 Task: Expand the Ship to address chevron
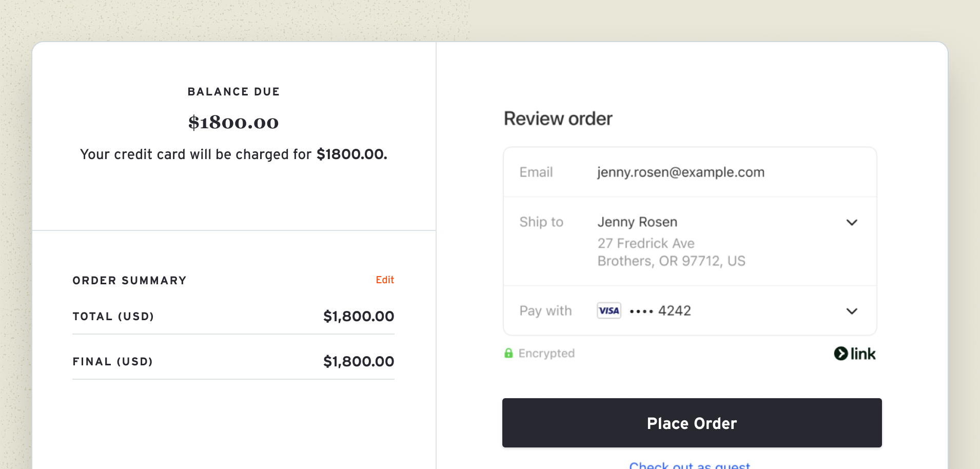coord(851,222)
